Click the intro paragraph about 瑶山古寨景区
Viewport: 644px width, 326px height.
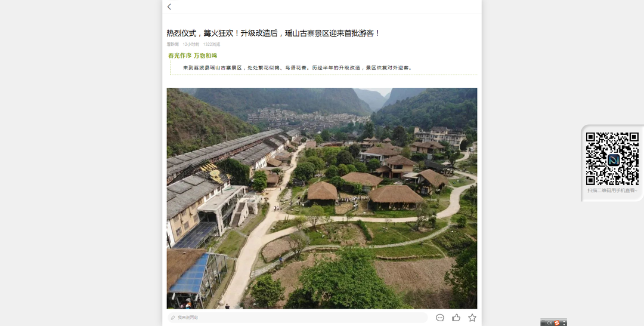click(x=298, y=68)
